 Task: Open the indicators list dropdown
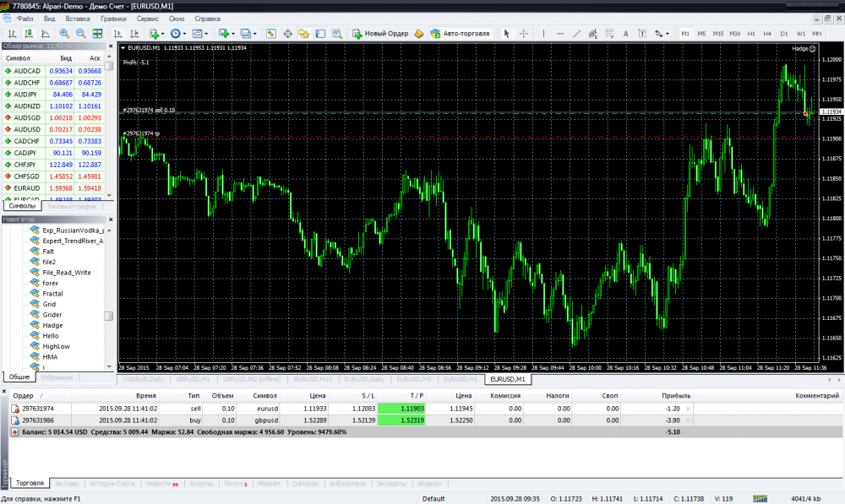tap(156, 34)
